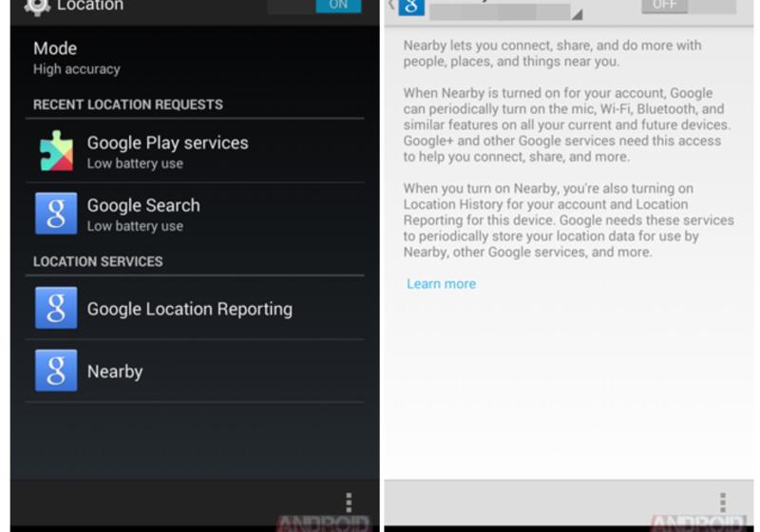Tap the Google Location Reporting icon
Screen dimensions: 760x532
pos(56,308)
